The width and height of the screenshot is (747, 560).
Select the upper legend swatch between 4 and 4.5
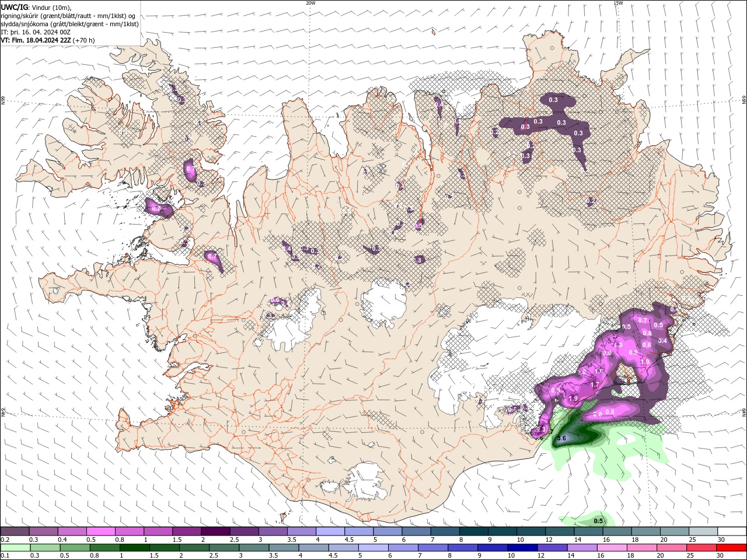(x=330, y=531)
